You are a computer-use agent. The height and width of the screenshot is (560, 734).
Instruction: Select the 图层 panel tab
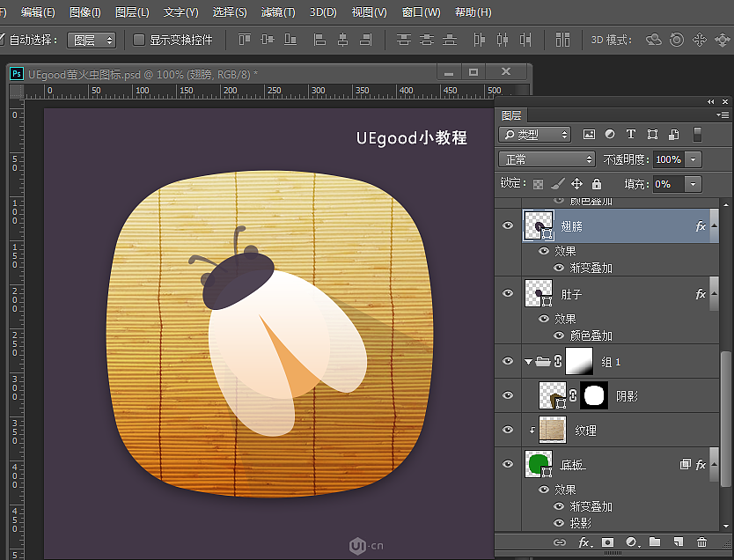pos(511,115)
